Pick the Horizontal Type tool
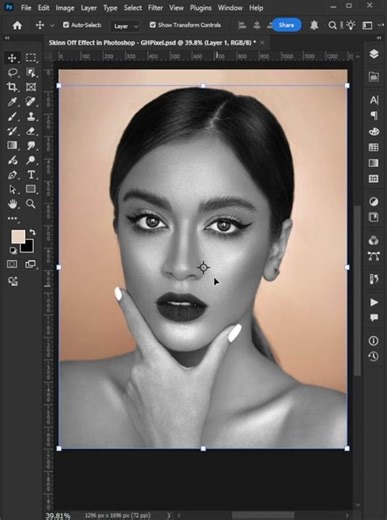The height and width of the screenshot is (520, 387). tap(31, 175)
